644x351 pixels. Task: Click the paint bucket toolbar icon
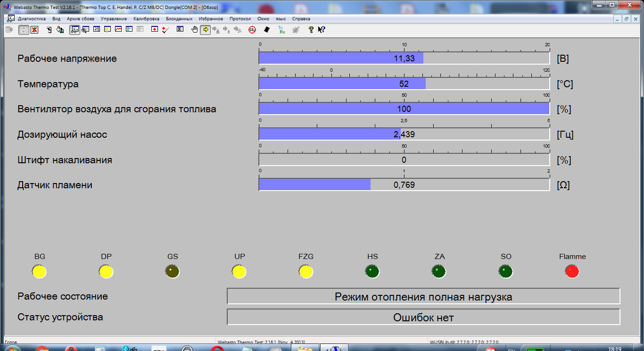[60, 30]
